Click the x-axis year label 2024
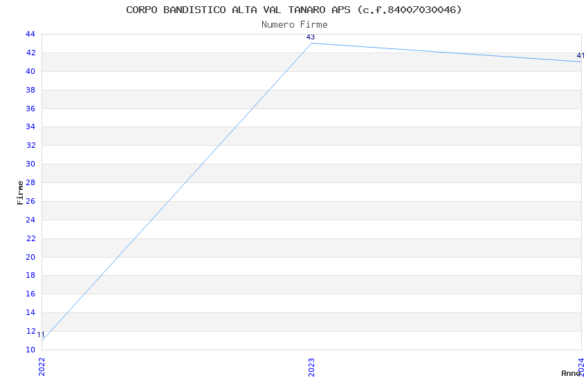Screen dimensions: 588x380 tap(581, 367)
